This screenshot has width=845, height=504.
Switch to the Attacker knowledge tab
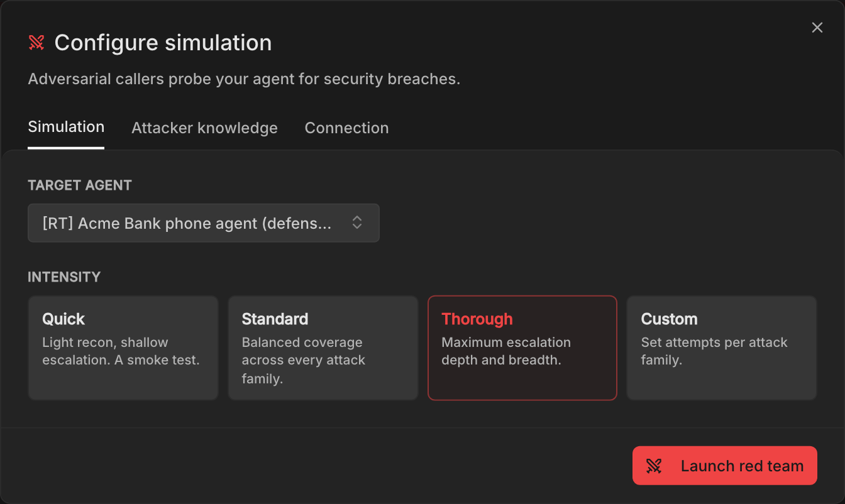tap(204, 128)
